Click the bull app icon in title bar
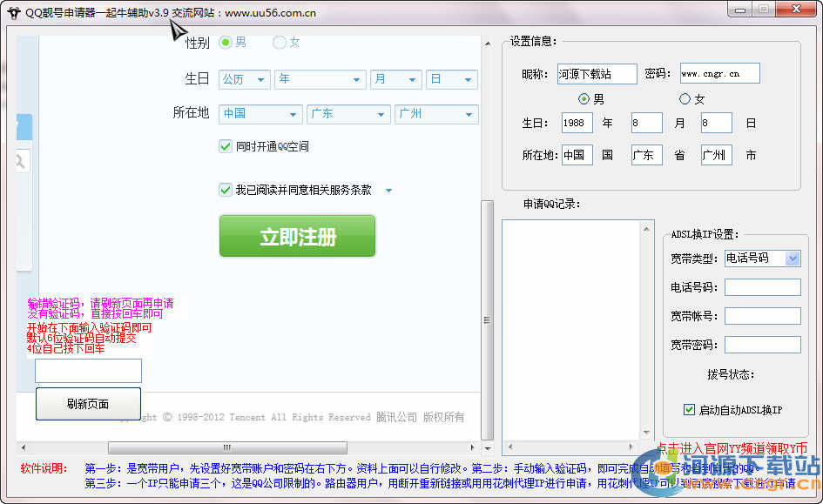 12,12
